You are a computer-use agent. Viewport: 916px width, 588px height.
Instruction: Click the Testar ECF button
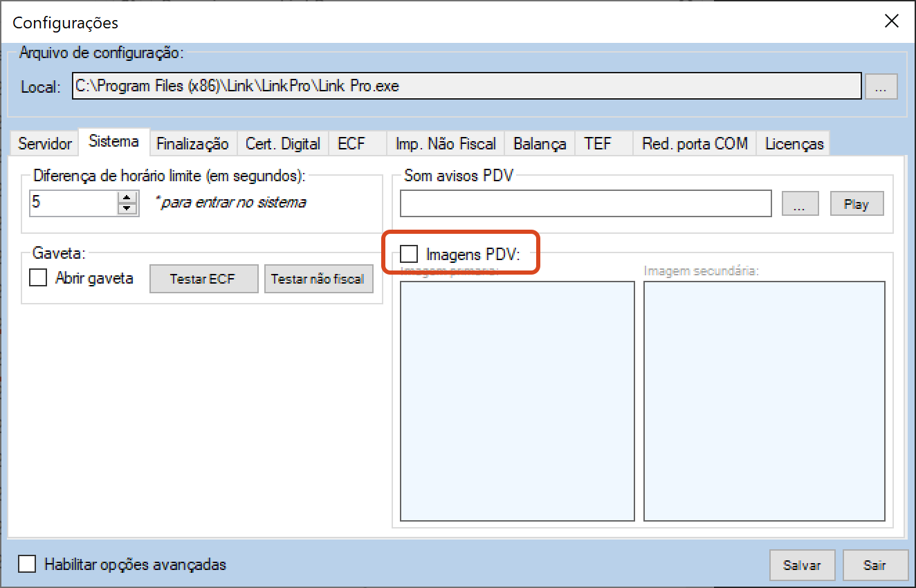click(x=203, y=279)
